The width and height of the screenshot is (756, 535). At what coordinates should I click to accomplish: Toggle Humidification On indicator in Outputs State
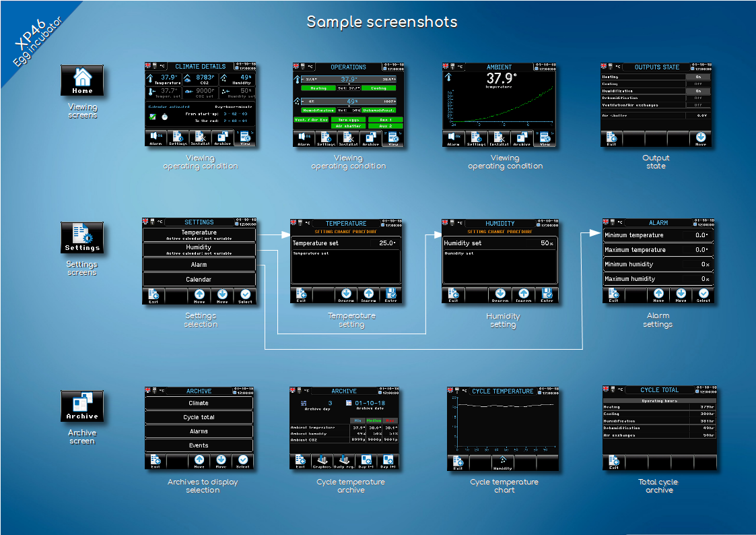point(698,91)
